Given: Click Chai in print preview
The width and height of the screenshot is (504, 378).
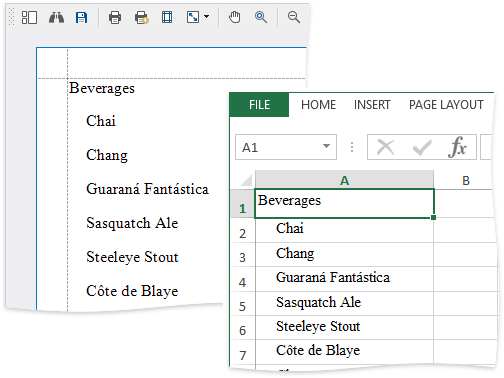Looking at the screenshot, I should (x=101, y=121).
